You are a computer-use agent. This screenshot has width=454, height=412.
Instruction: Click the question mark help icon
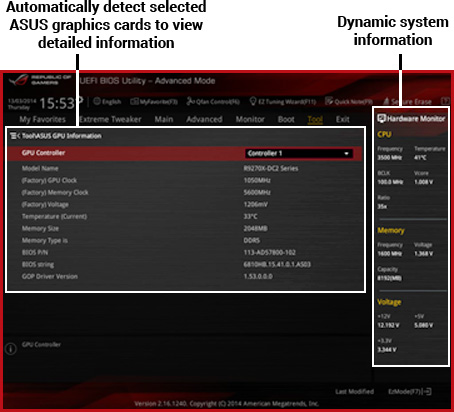click(445, 101)
